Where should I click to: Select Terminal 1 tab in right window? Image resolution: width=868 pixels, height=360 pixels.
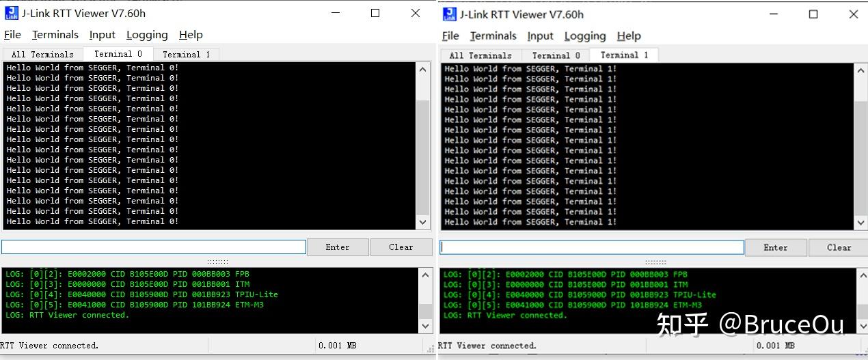click(x=625, y=55)
